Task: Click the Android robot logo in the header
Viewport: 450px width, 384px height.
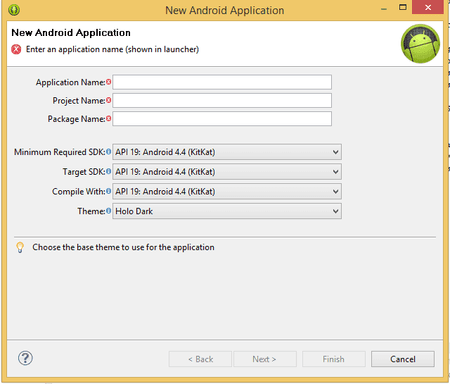Action: coord(420,43)
